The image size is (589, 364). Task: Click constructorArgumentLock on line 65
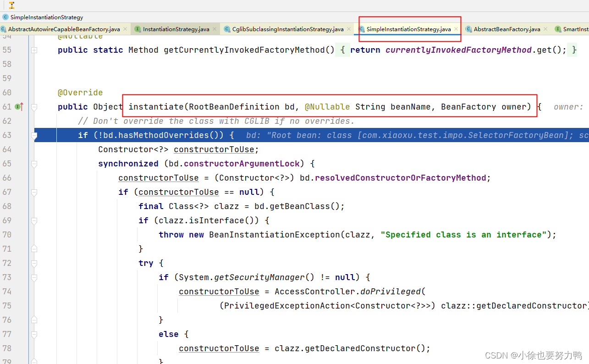tap(242, 164)
